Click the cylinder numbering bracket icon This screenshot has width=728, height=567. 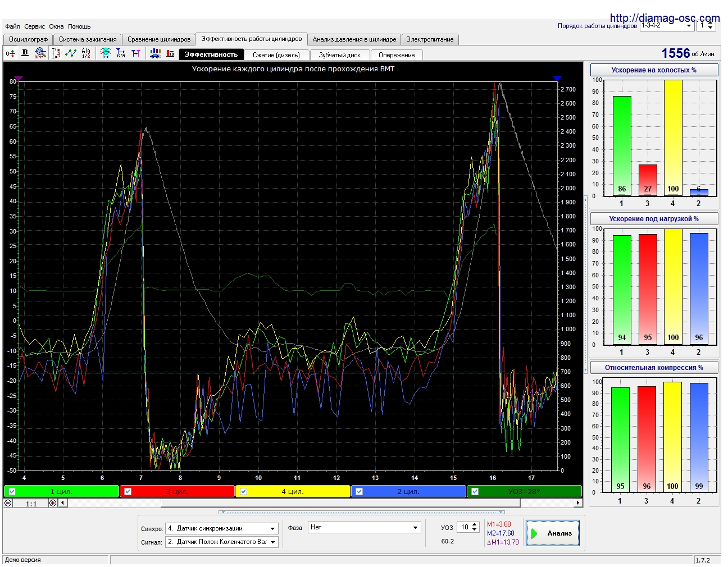pyautogui.click(x=56, y=53)
